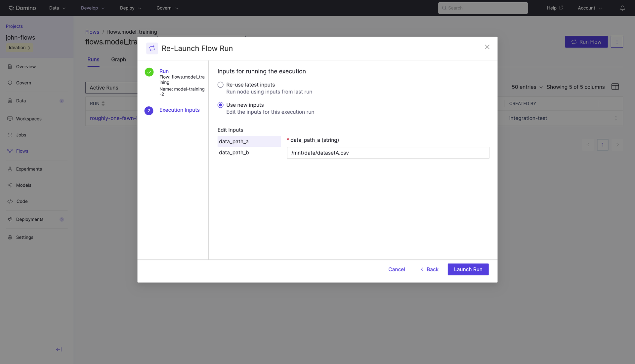Image resolution: width=635 pixels, height=364 pixels.
Task: Open Experiments flask icon in sidebar
Action: [10, 169]
